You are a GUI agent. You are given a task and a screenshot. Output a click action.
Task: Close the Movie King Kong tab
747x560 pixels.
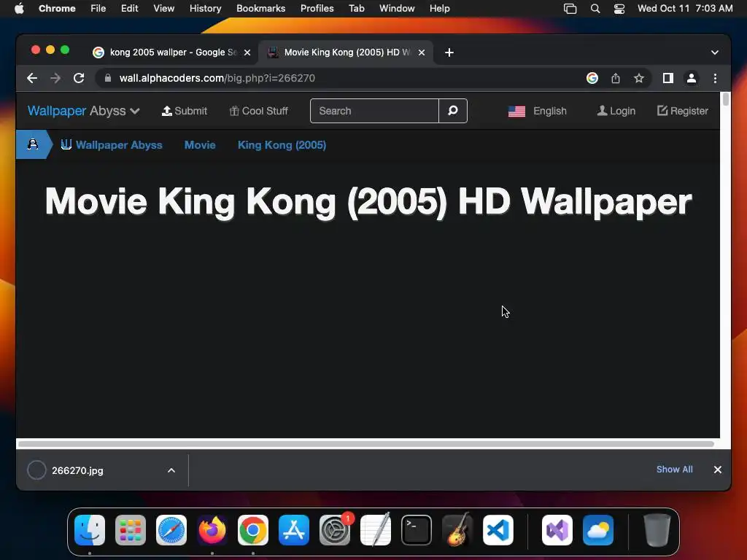422,52
